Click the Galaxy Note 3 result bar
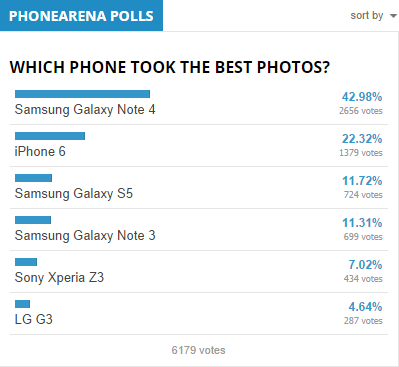This screenshot has height=367, width=399. pyautogui.click(x=33, y=220)
